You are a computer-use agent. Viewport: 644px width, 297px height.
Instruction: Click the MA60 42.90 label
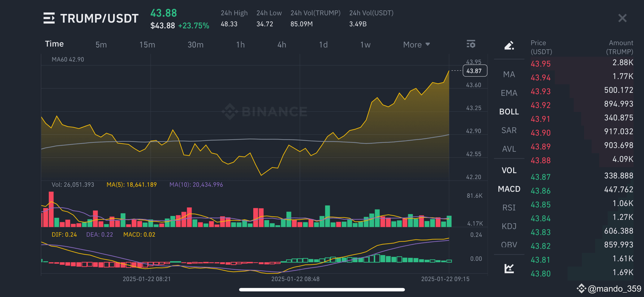[x=68, y=59]
